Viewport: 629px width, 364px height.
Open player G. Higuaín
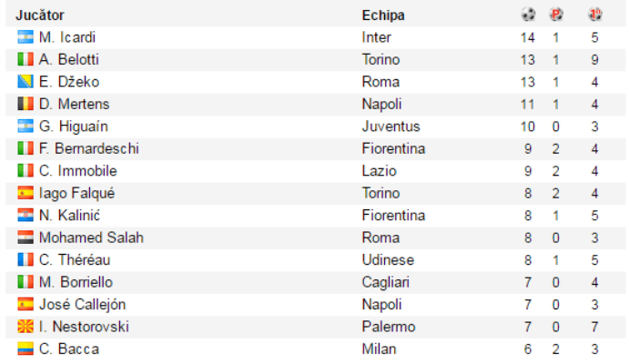(x=74, y=126)
